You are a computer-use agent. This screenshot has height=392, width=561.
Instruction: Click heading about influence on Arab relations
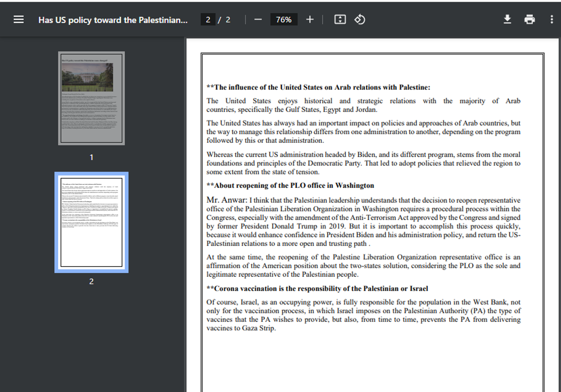318,87
